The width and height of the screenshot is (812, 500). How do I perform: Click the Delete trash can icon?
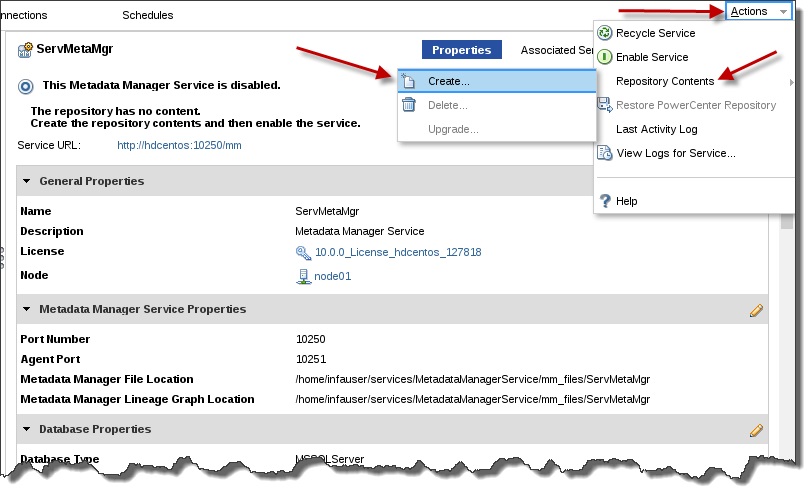click(x=409, y=105)
